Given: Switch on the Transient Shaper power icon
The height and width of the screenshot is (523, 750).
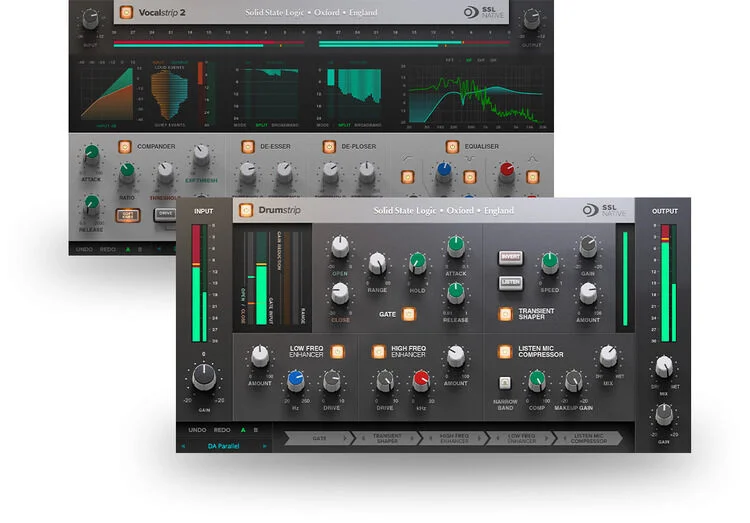Looking at the screenshot, I should [x=505, y=315].
